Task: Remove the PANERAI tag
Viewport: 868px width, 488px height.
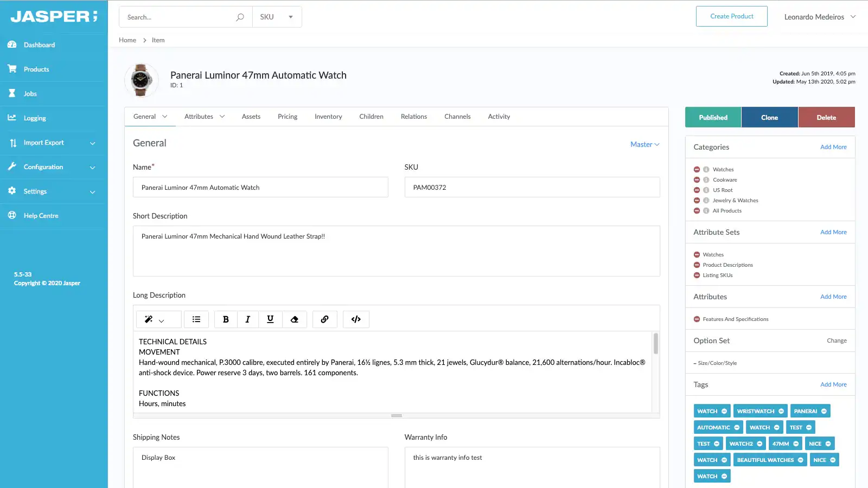Action: tap(822, 410)
